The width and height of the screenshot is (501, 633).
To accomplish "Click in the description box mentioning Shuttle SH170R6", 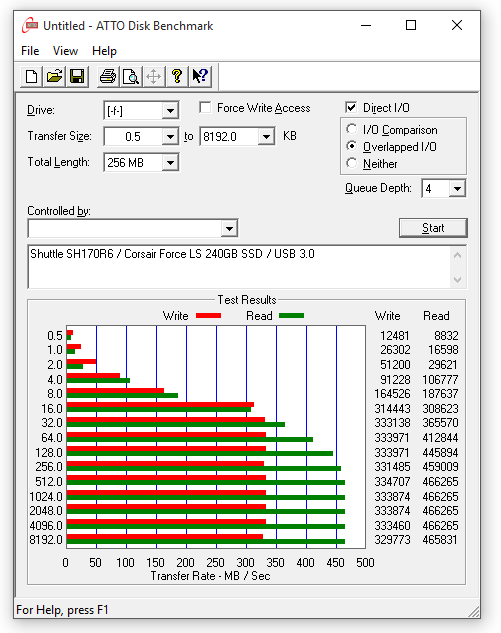I will (239, 266).
